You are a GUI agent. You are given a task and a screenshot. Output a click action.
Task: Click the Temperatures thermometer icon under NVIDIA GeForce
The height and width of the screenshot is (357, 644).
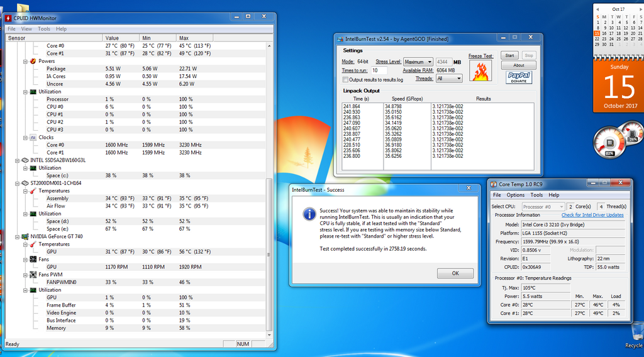point(33,244)
